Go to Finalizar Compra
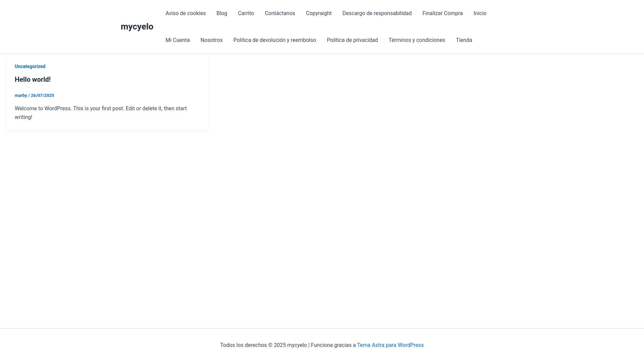Viewport: 644px width, 362px height. click(x=442, y=13)
